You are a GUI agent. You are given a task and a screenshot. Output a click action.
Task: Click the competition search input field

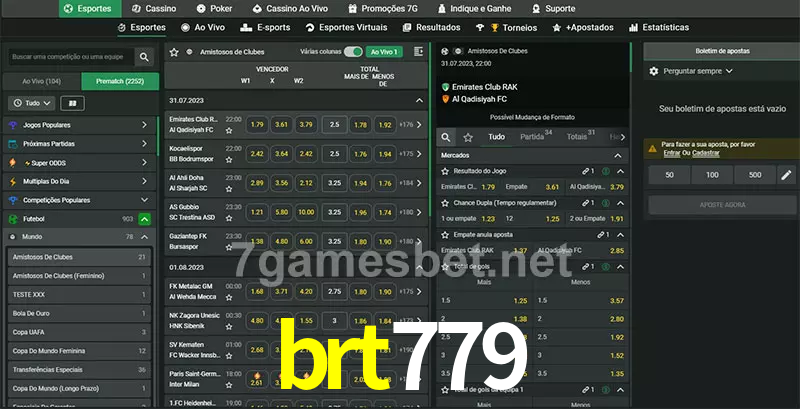[69, 58]
